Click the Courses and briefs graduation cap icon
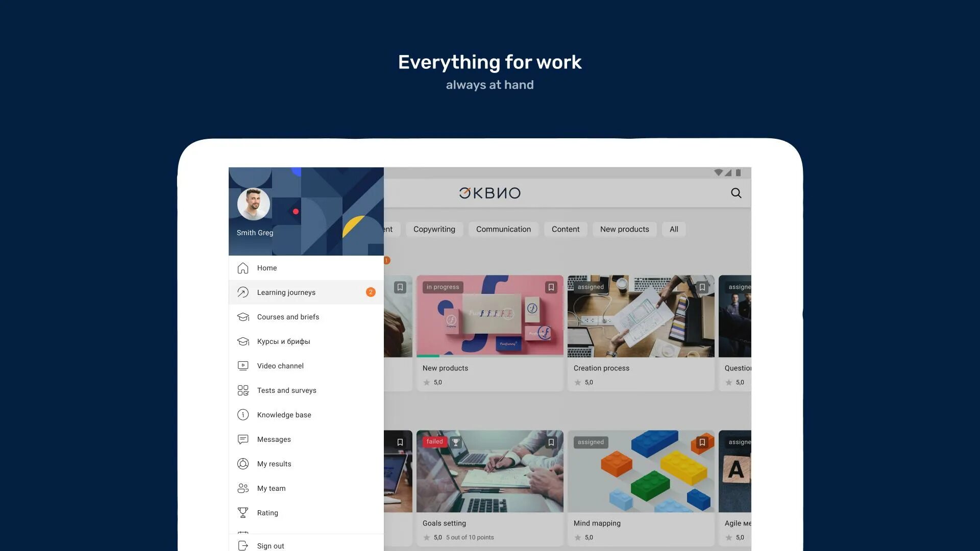Viewport: 980px width, 551px height. click(x=243, y=317)
